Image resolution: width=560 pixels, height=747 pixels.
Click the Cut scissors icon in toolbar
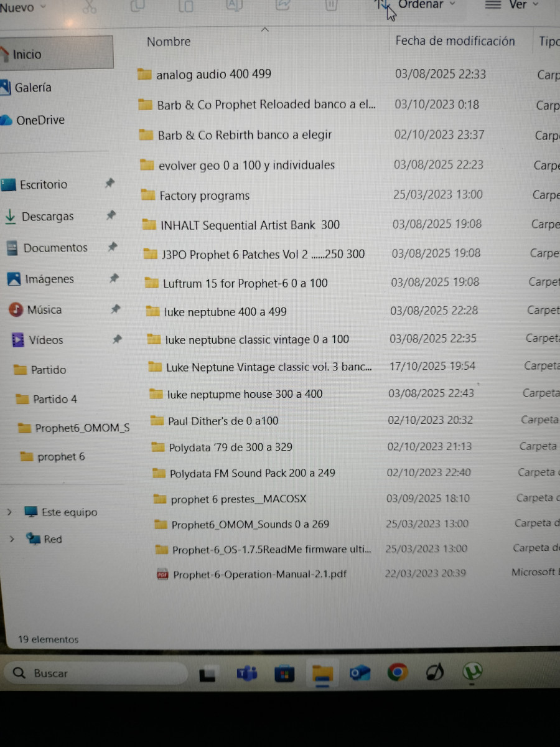90,6
